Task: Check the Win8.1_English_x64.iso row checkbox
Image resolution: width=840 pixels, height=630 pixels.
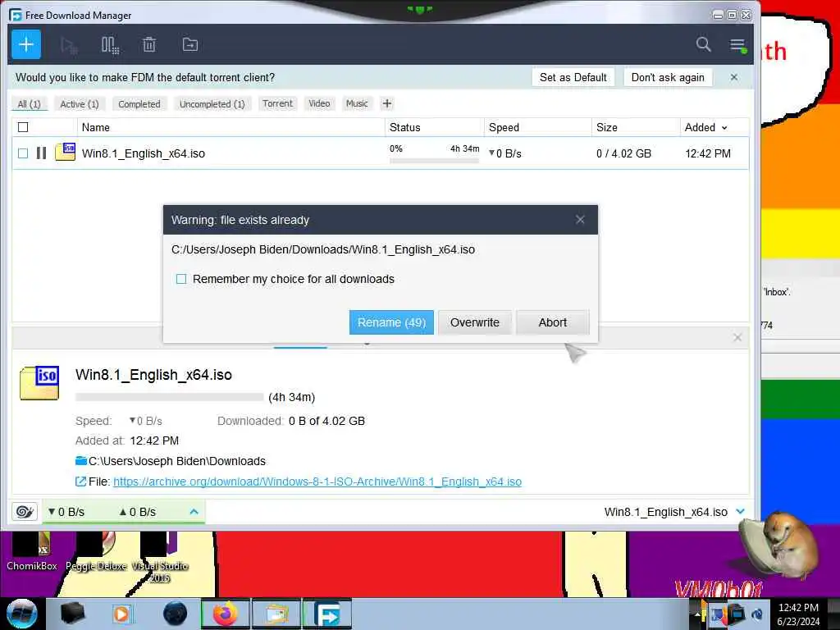Action: pos(23,153)
